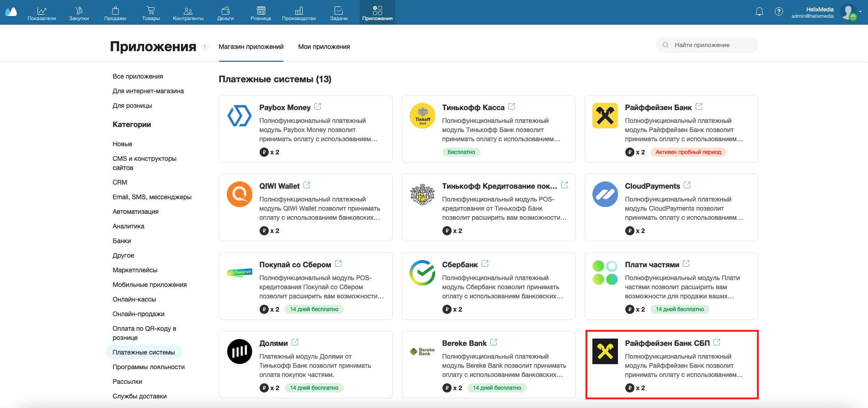Click the magnifier icon in the search field
868x408 pixels.
[666, 45]
